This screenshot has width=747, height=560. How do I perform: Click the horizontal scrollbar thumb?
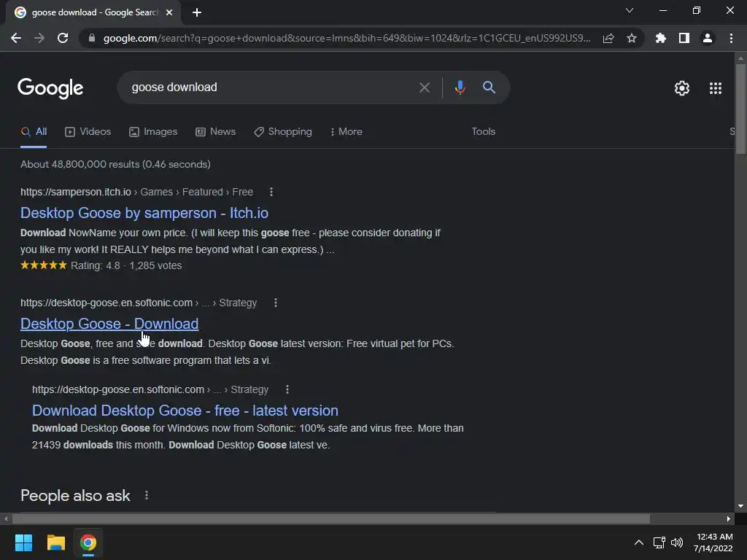pyautogui.click(x=331, y=518)
